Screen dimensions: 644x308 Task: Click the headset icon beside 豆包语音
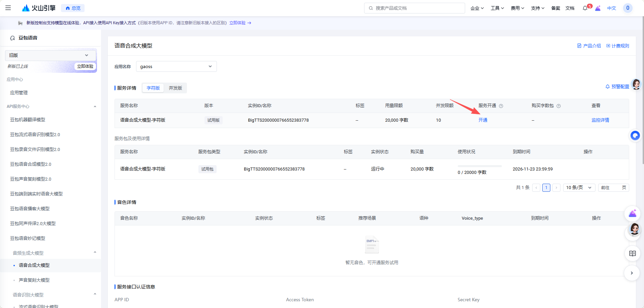12,38
